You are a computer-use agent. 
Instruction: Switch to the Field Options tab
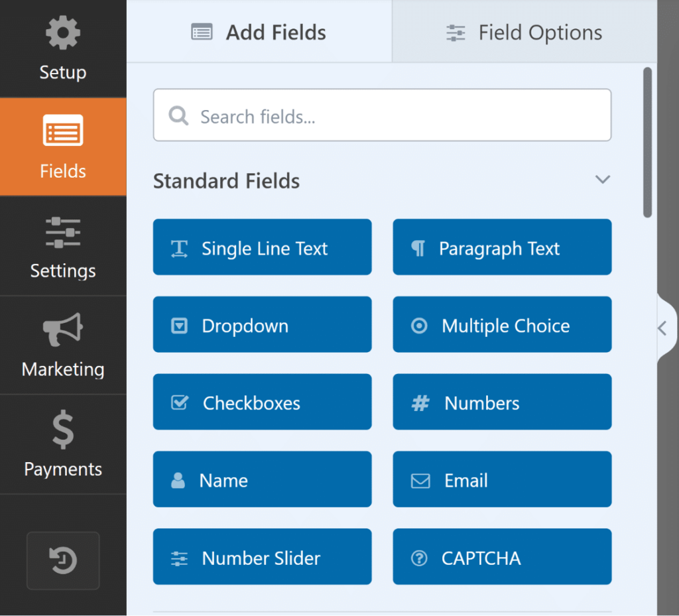(524, 31)
